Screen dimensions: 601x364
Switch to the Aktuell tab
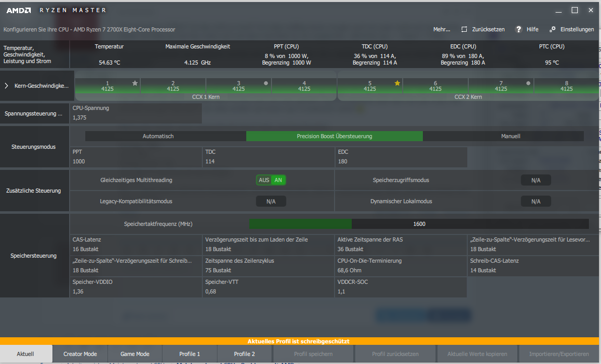[x=25, y=354]
